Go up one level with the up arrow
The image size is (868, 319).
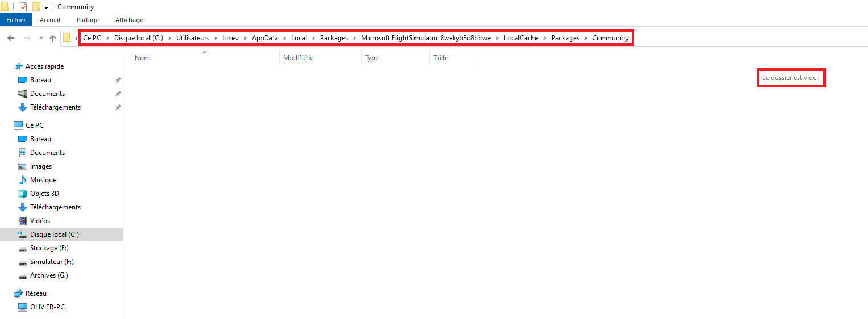(x=53, y=38)
